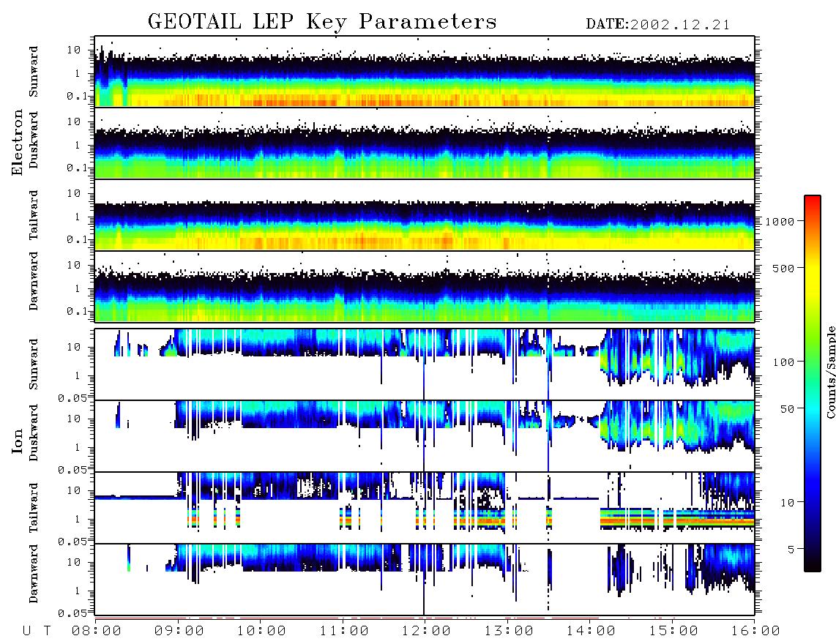This screenshot has width=836, height=644.
Task: Click the color bar's "10" label
Action: pyautogui.click(x=788, y=502)
